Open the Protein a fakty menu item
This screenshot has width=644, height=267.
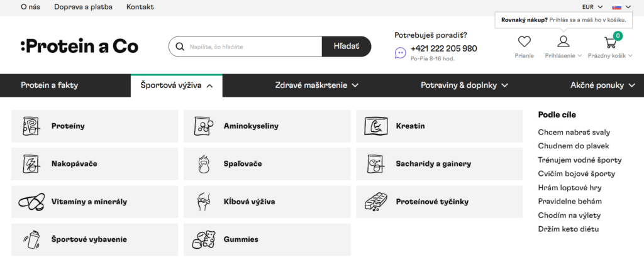click(49, 85)
